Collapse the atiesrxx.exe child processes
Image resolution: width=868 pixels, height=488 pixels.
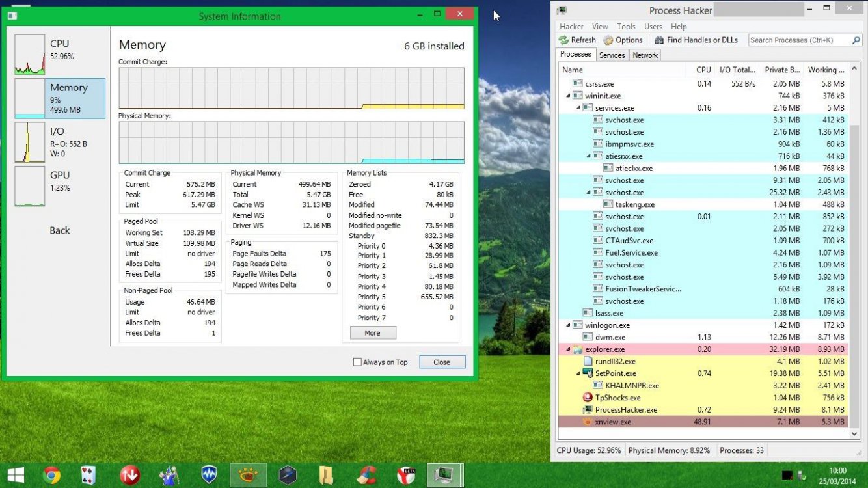pyautogui.click(x=589, y=156)
